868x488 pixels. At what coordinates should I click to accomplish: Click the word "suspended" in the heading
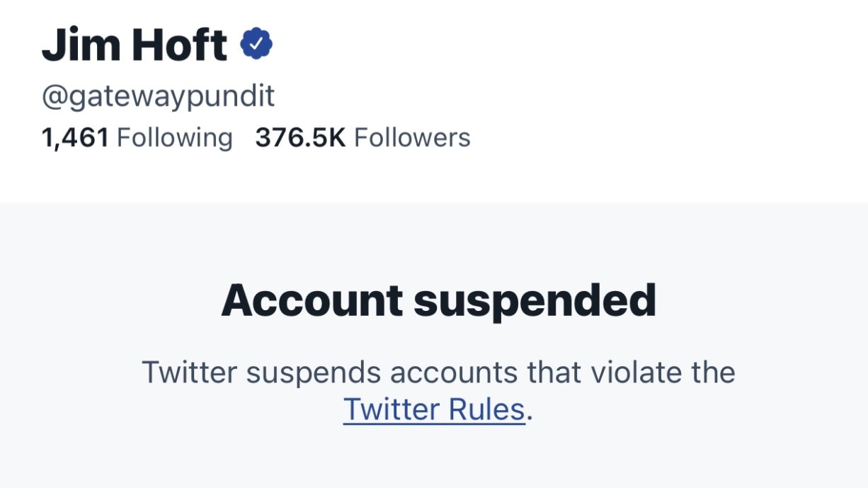click(x=535, y=300)
